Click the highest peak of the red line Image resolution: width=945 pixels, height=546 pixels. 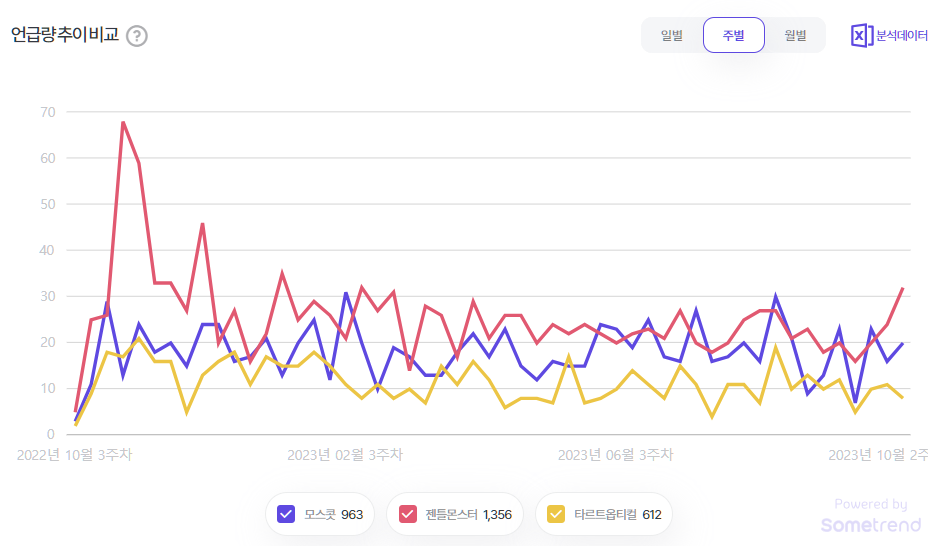coord(123,122)
